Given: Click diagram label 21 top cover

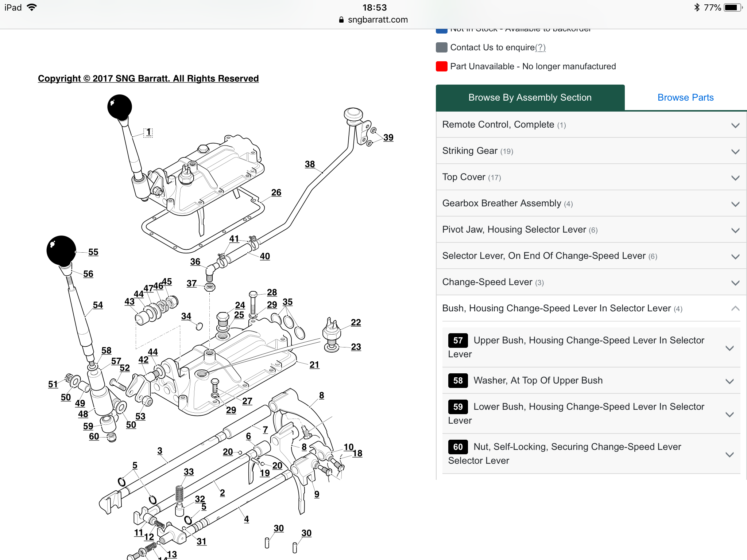Looking at the screenshot, I should [314, 365].
